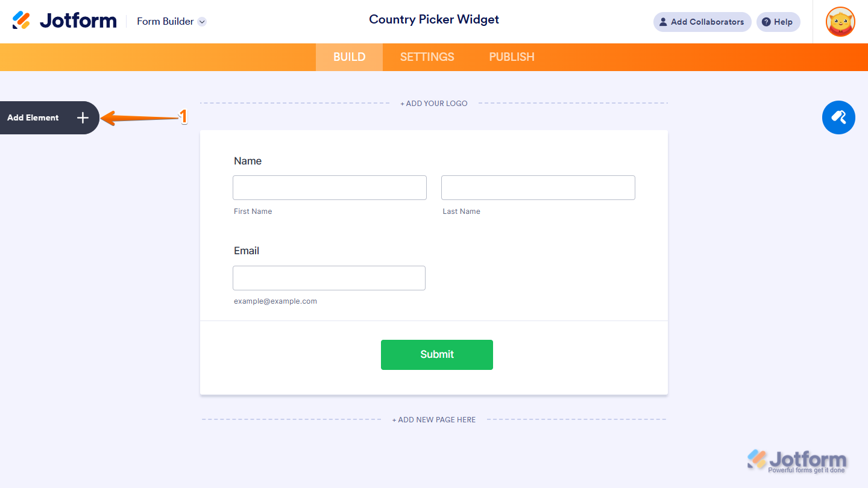Click the Add Collaborators button
The width and height of the screenshot is (868, 488).
click(x=702, y=22)
